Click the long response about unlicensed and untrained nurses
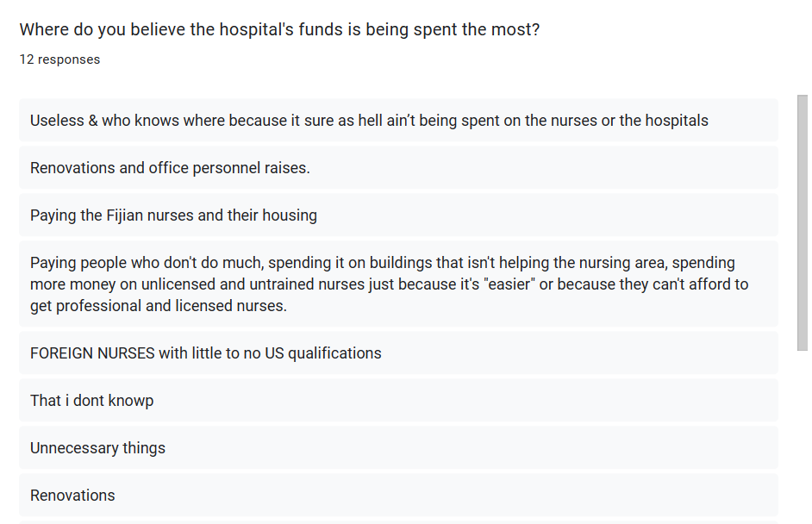Viewport: 812px width, 524px height. [398, 284]
